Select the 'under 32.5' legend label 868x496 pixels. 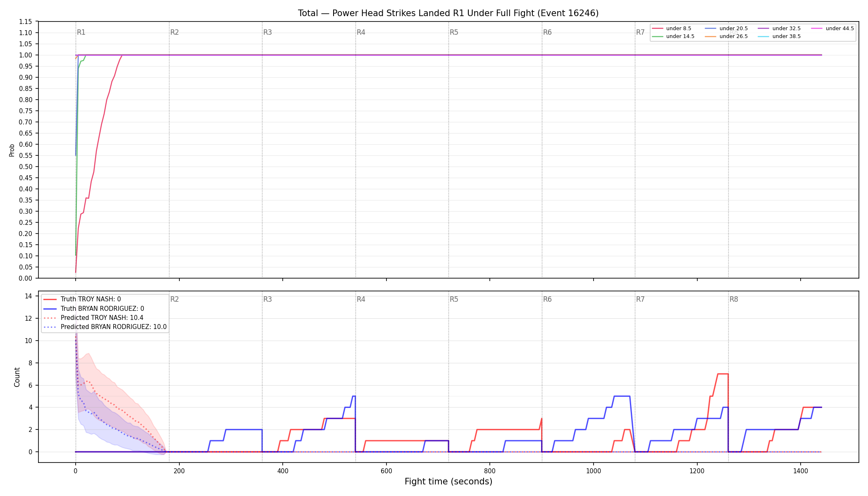(786, 29)
